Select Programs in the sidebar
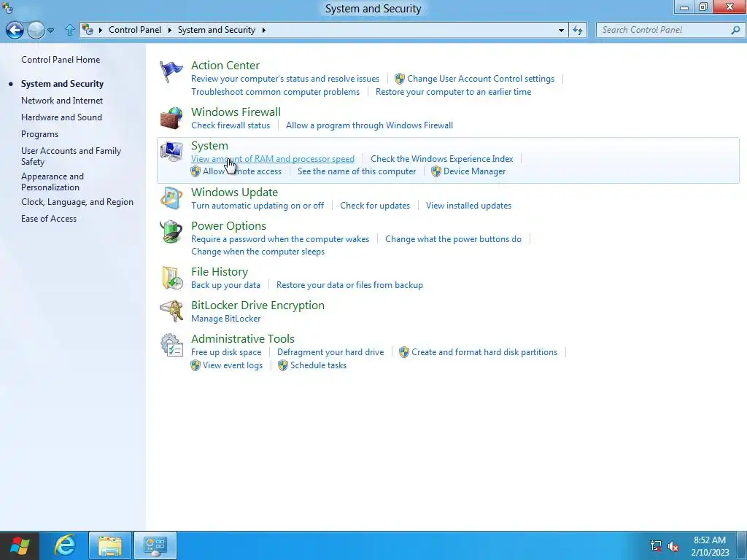This screenshot has height=560, width=747. point(39,134)
